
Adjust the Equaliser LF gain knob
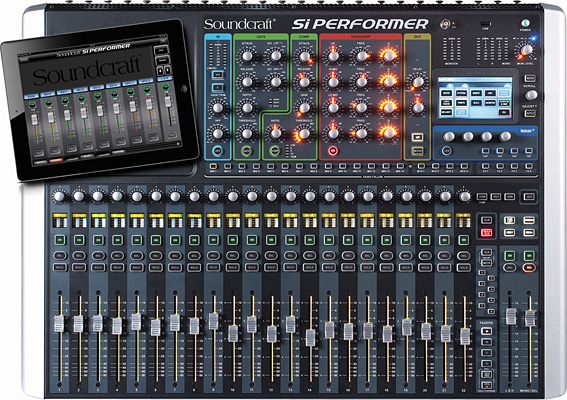(333, 133)
